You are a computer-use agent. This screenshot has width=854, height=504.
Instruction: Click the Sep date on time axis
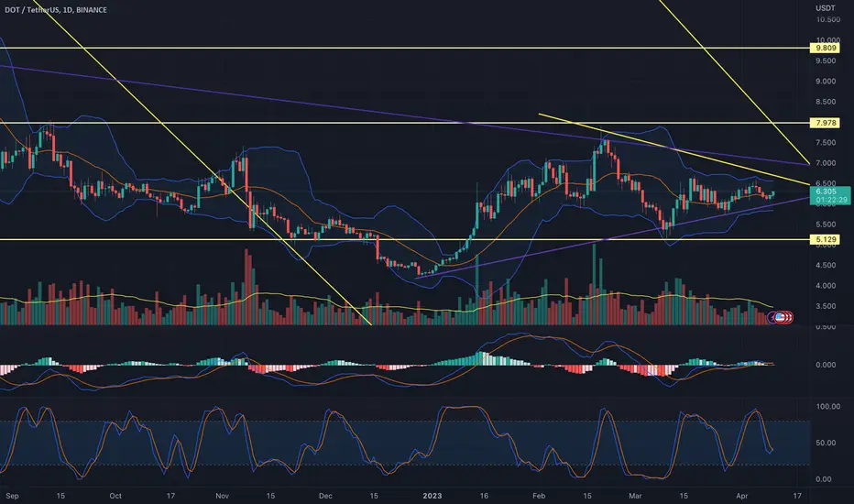click(x=12, y=496)
